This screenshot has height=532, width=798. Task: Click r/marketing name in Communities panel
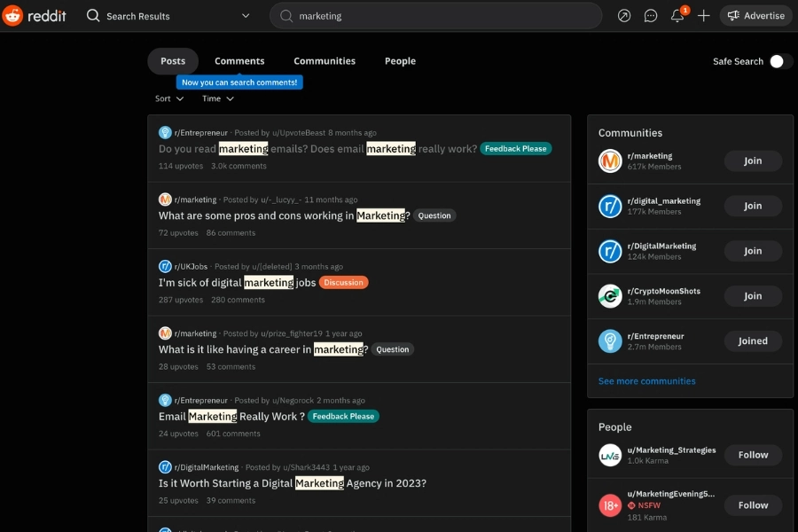click(x=650, y=156)
